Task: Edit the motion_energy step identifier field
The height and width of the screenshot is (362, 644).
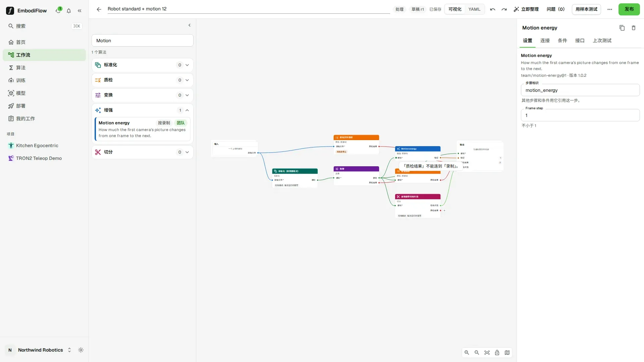Action: click(580, 90)
